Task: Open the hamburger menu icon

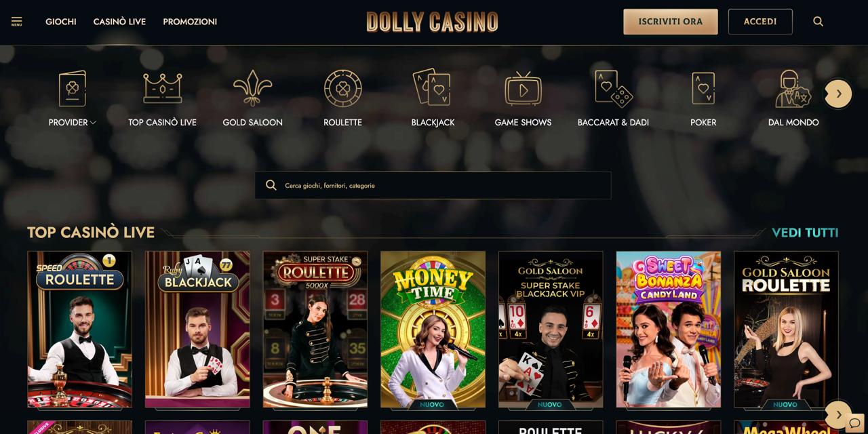Action: pyautogui.click(x=17, y=22)
